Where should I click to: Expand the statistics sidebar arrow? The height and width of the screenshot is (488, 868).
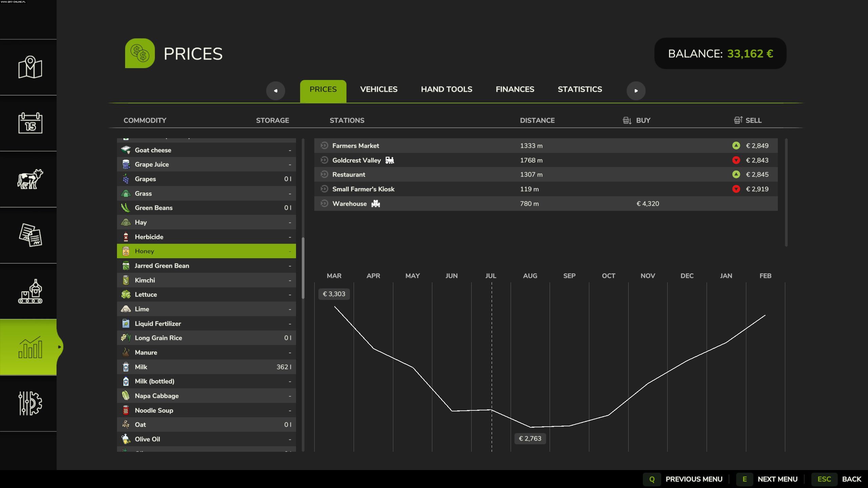(x=60, y=347)
